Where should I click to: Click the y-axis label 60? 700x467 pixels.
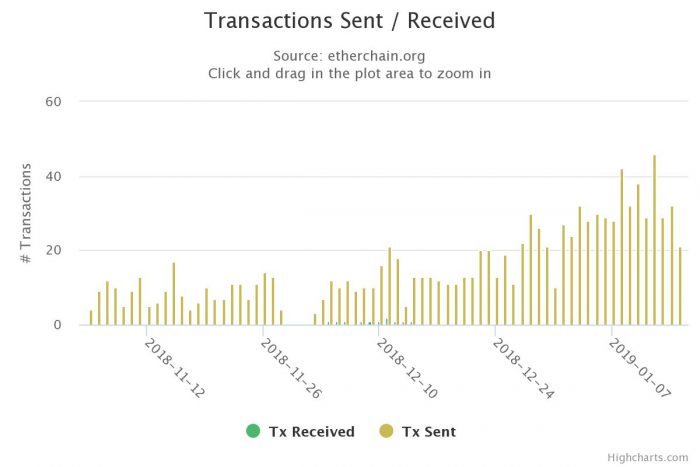coord(53,102)
